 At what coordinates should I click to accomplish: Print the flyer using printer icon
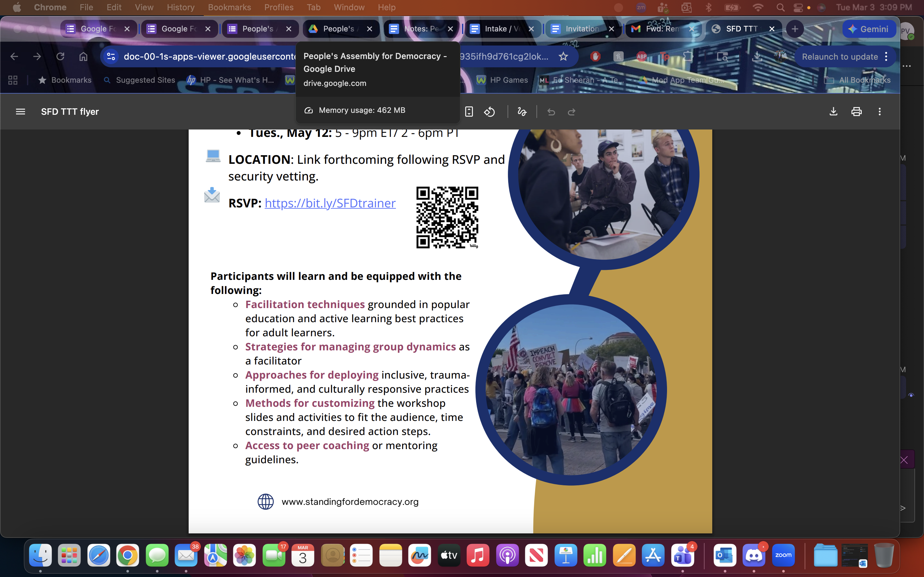click(x=856, y=112)
